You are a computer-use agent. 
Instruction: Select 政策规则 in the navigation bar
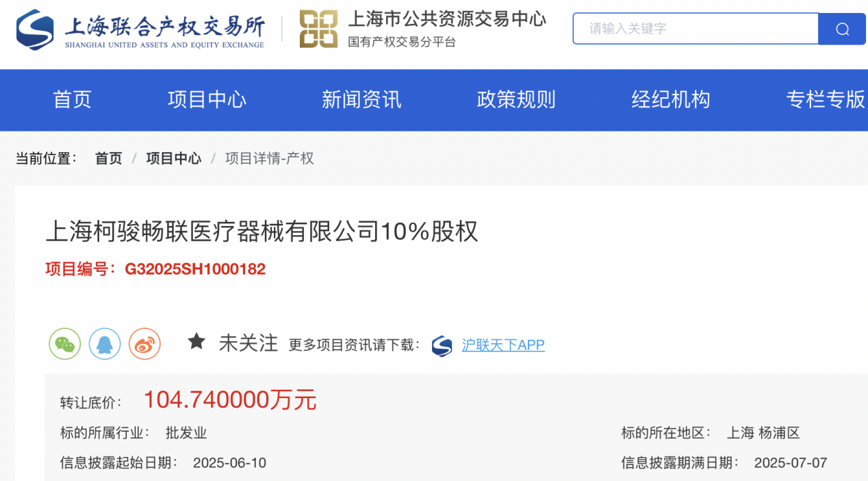[516, 100]
